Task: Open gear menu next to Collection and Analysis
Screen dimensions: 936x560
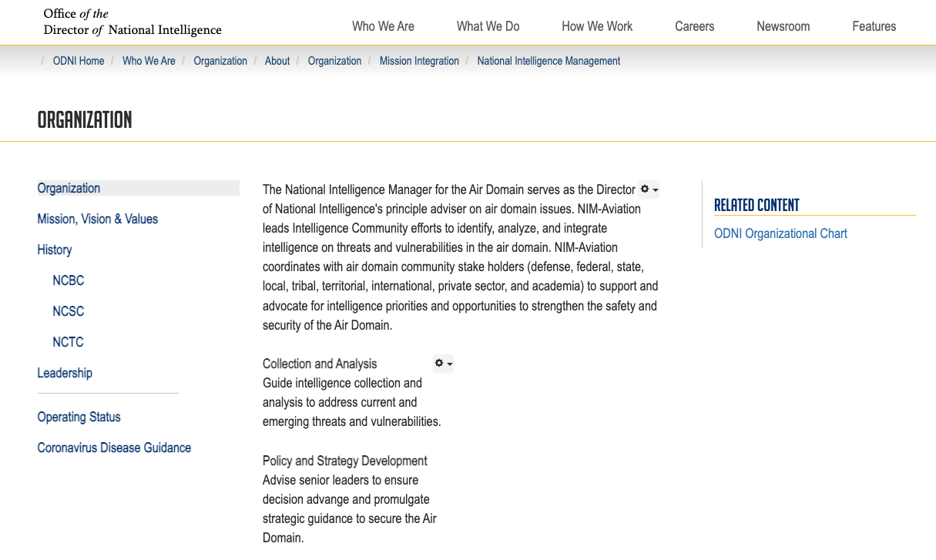Action: [x=444, y=363]
